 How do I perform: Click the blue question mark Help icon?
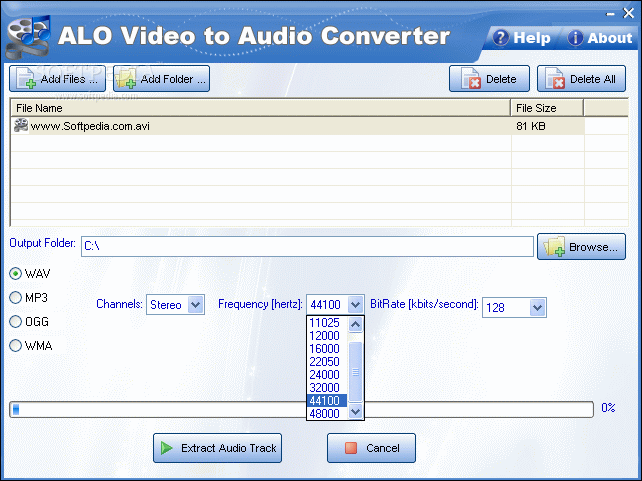[500, 38]
